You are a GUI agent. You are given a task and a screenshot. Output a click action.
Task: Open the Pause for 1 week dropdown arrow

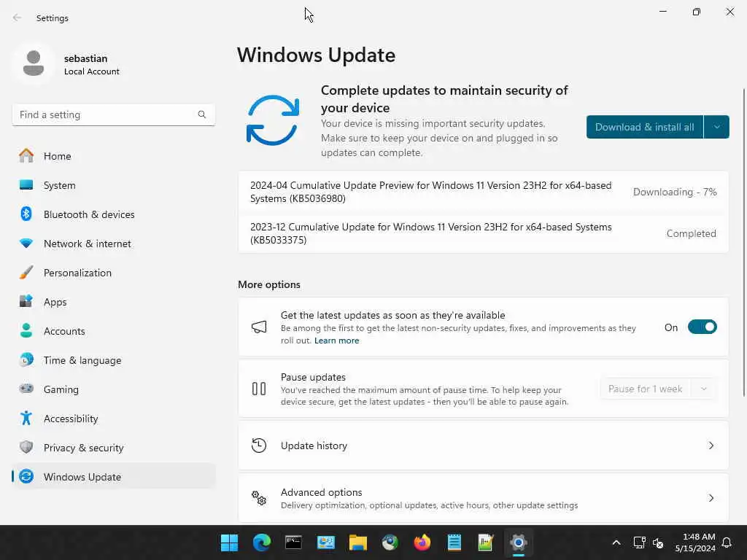[704, 389]
